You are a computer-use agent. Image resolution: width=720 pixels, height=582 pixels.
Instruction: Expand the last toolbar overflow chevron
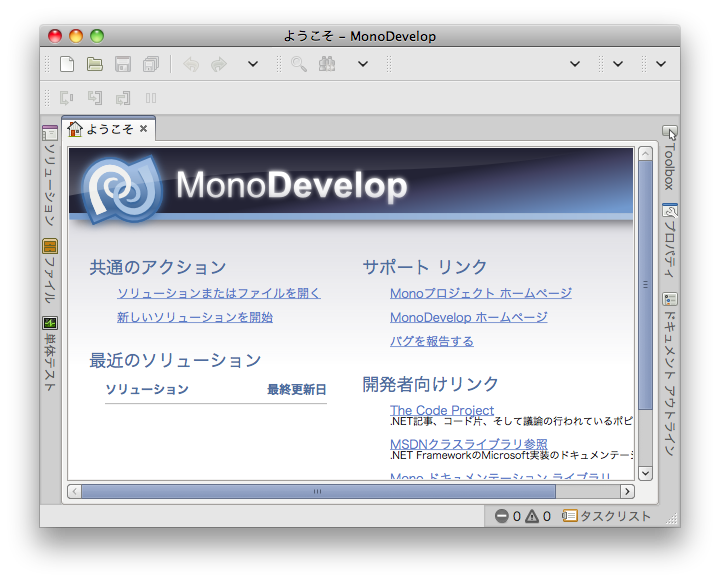coord(661,64)
